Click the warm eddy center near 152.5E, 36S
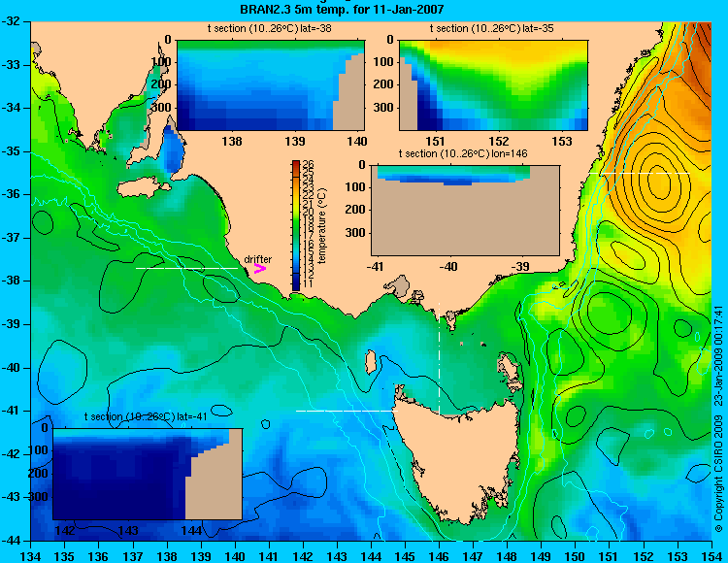Image resolution: width=728 pixels, height=563 pixels. tap(659, 182)
